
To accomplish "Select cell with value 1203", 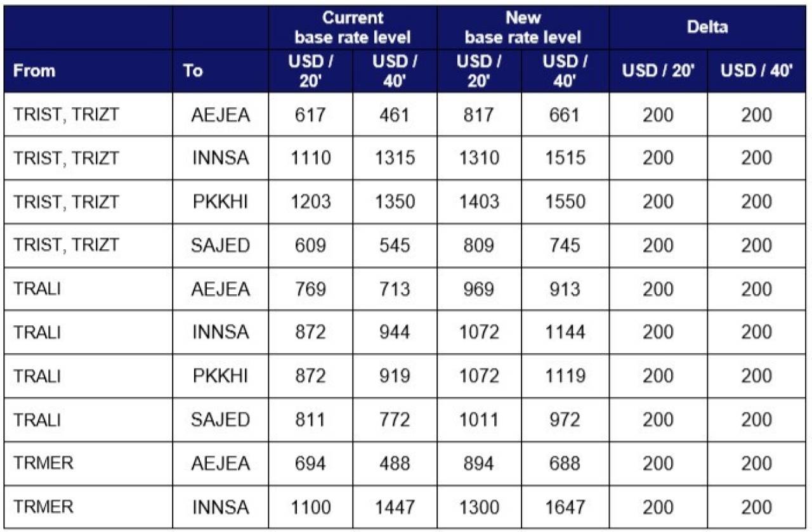I will [311, 202].
